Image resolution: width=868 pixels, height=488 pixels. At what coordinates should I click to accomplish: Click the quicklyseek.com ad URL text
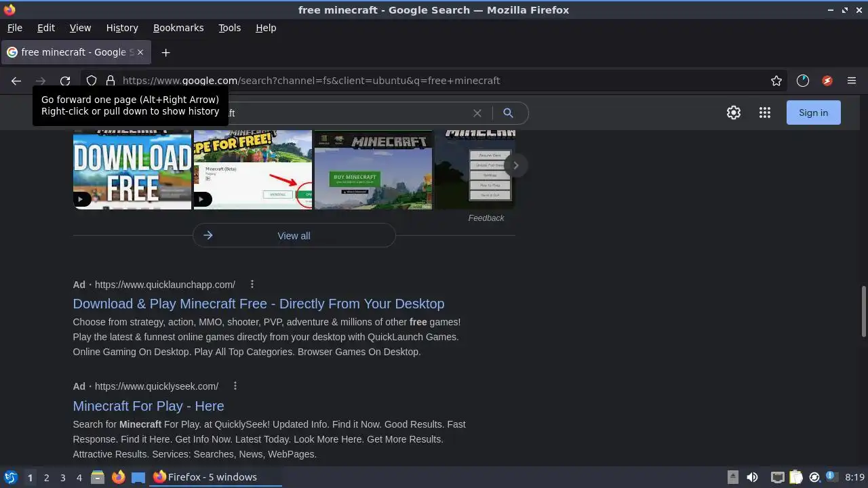point(157,386)
